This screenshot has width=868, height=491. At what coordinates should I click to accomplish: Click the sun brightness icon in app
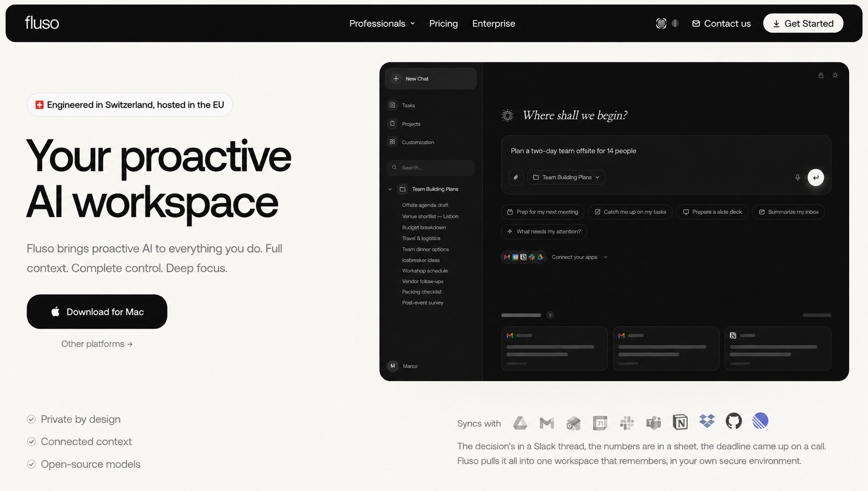(835, 75)
